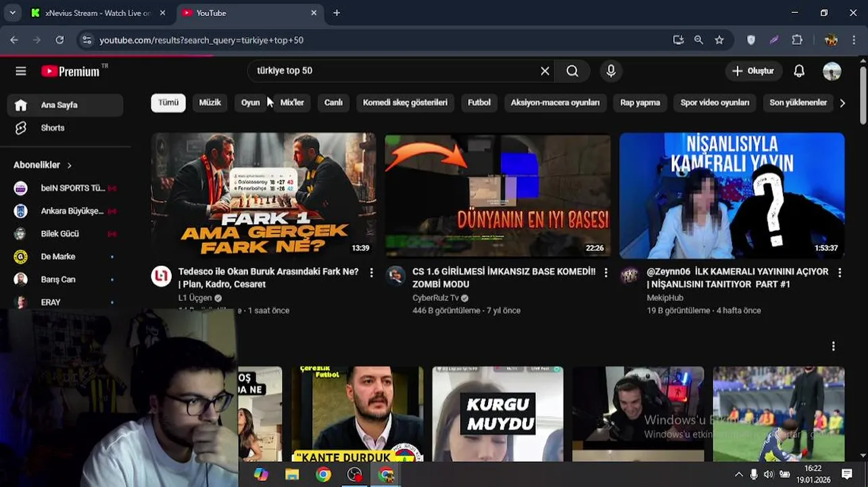Bookmark this page with the star

[x=719, y=40]
